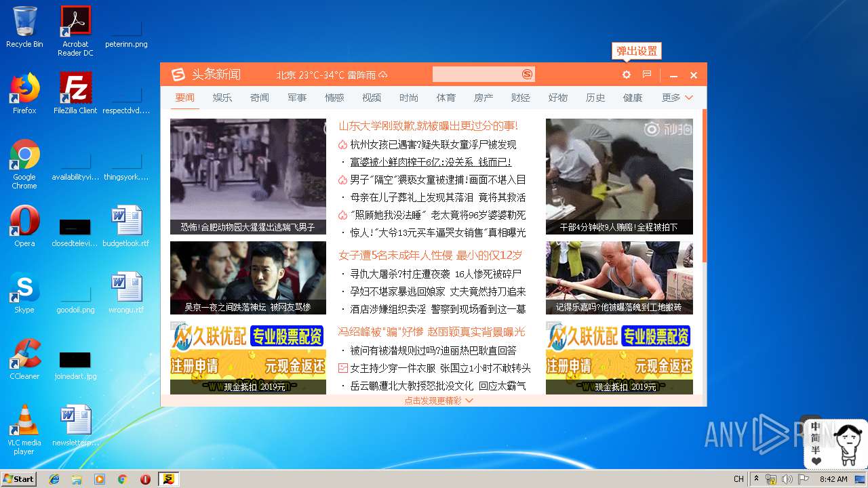868x488 pixels.
Task: Switch to 体育 tab
Action: coord(446,98)
